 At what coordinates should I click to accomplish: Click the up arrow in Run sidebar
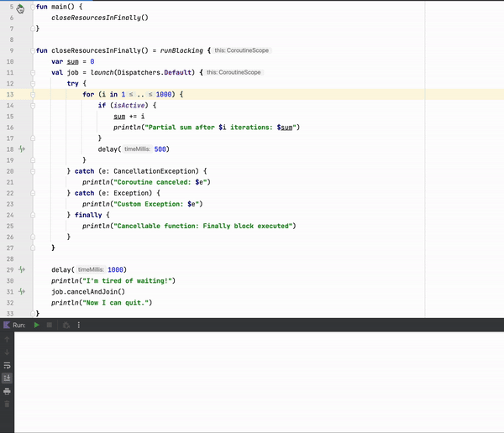(8, 340)
